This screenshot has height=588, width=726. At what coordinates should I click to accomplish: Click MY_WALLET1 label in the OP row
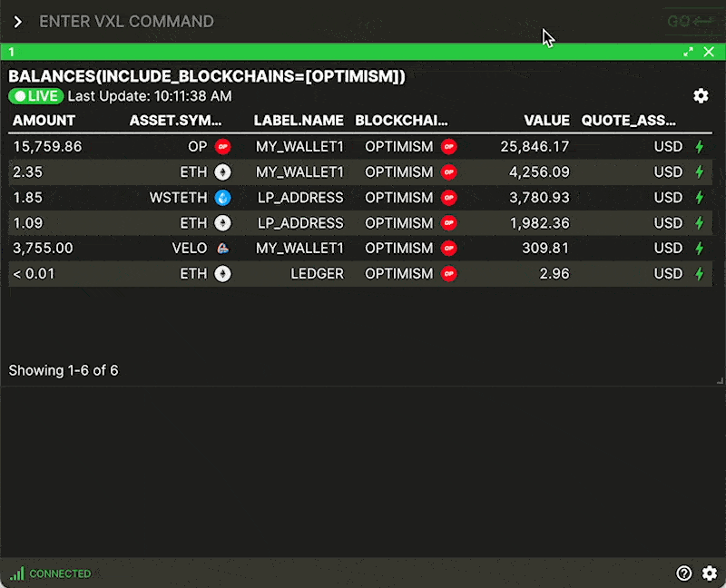coord(300,147)
